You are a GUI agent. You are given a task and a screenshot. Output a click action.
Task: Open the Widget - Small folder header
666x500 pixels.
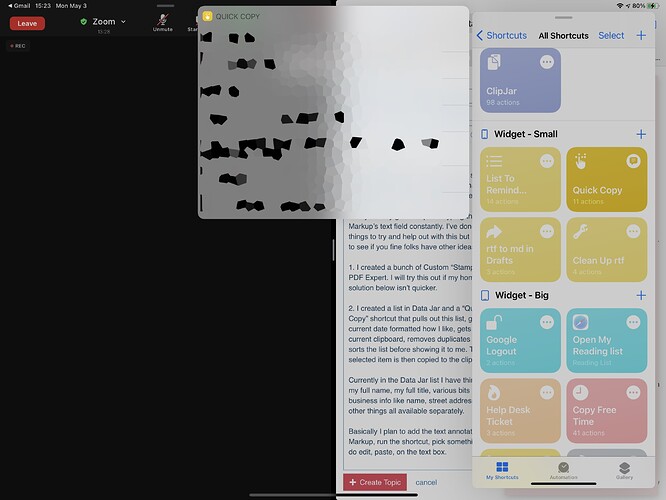[x=525, y=134]
